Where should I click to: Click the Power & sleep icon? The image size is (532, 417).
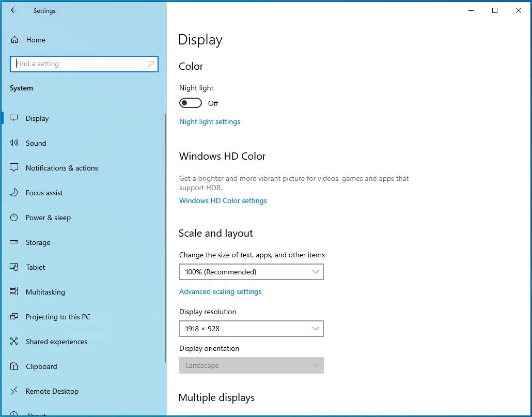point(14,217)
